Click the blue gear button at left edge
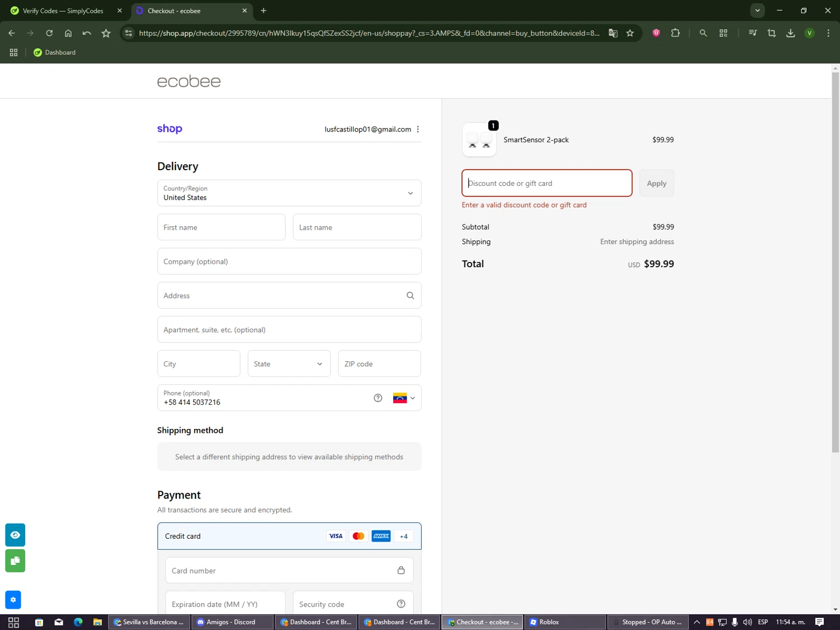 tap(13, 600)
